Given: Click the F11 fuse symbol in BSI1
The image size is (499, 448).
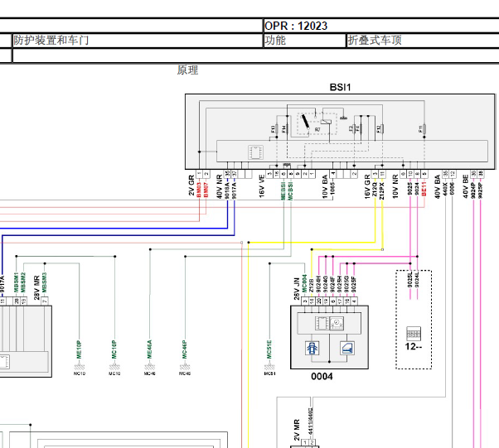Looking at the screenshot, I should coord(424,129).
